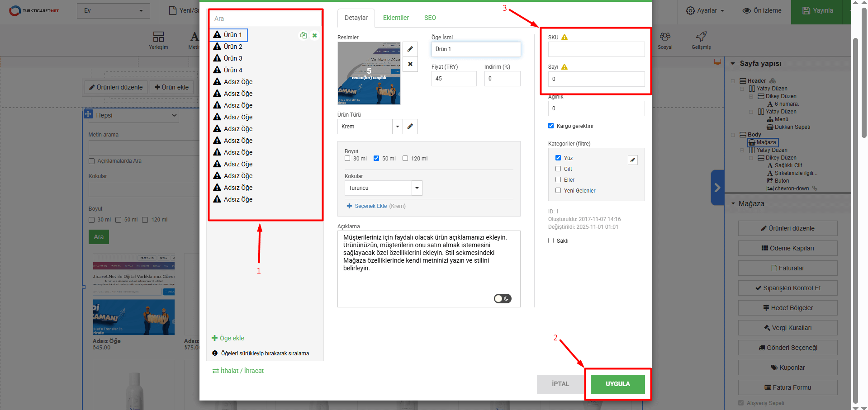
Task: Open the Gelişmiş rocket icon
Action: tap(701, 40)
